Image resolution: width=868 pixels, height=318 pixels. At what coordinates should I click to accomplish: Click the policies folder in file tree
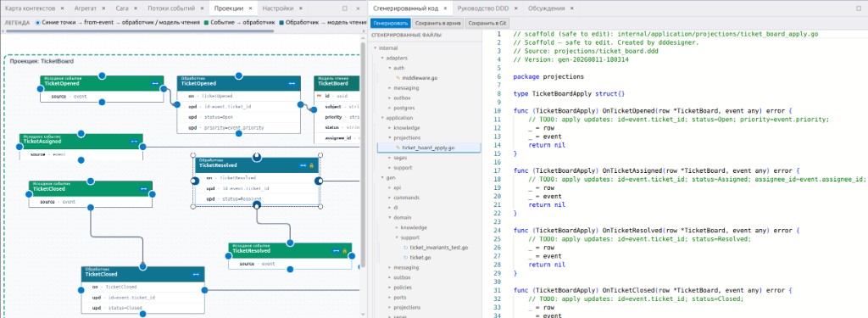(403, 287)
